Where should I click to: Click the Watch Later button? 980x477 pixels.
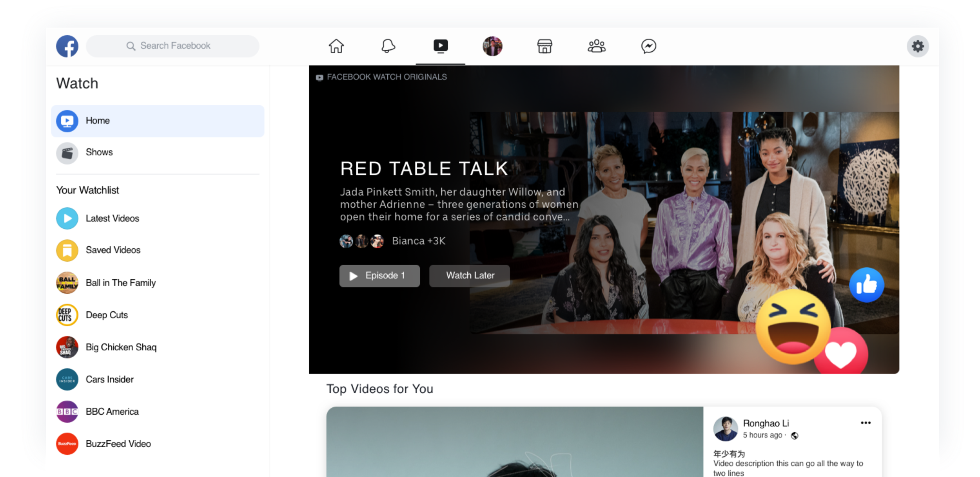click(x=470, y=276)
